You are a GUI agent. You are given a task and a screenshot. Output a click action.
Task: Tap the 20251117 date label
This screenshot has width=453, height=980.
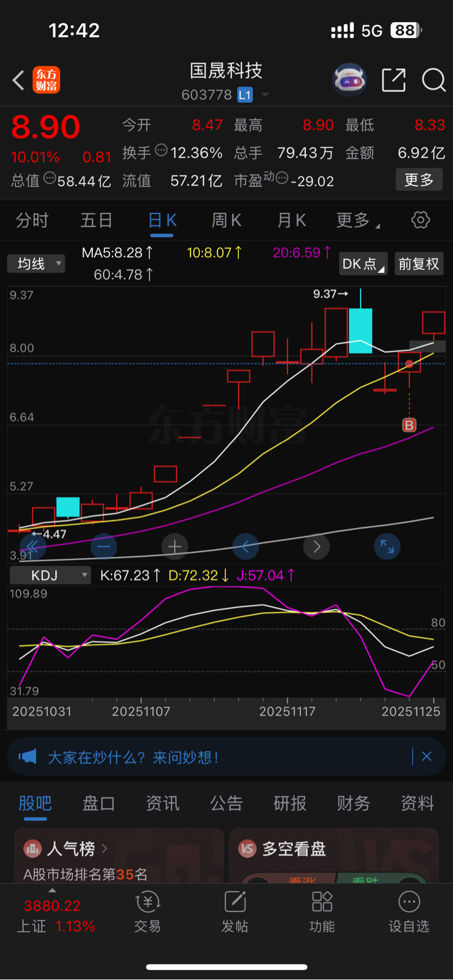[287, 711]
